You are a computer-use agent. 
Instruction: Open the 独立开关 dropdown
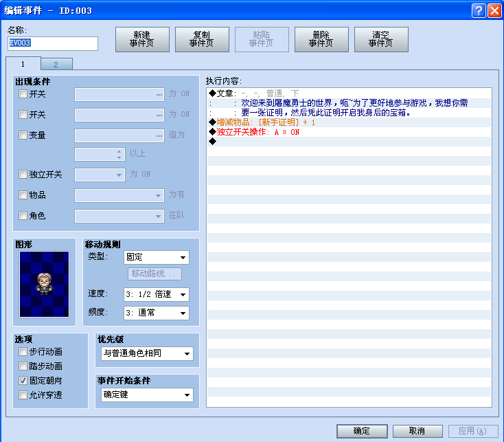[x=100, y=175]
